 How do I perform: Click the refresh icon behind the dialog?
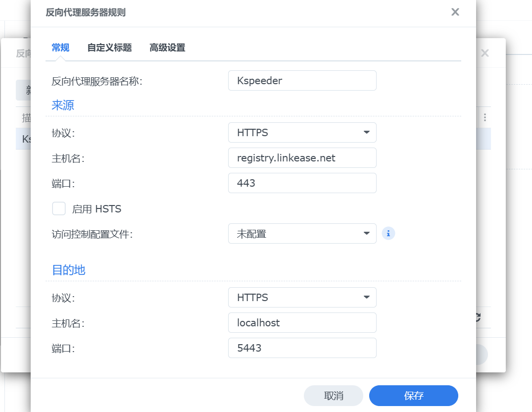478,317
